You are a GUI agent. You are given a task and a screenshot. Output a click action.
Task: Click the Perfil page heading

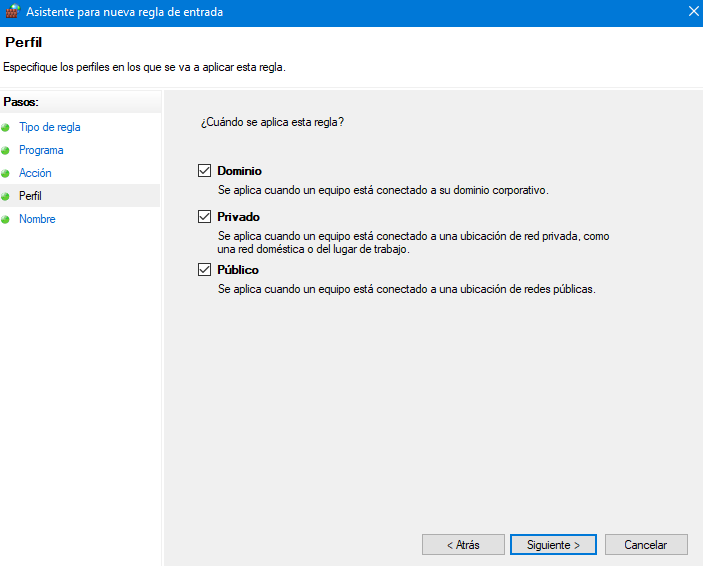[x=23, y=42]
